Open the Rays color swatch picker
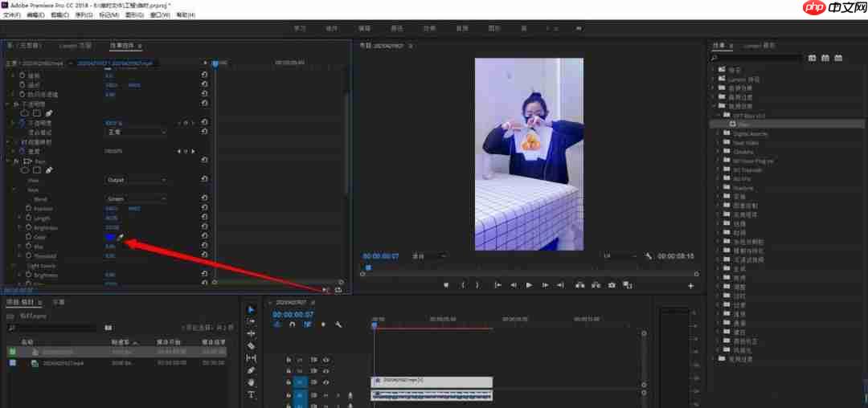 [110, 237]
